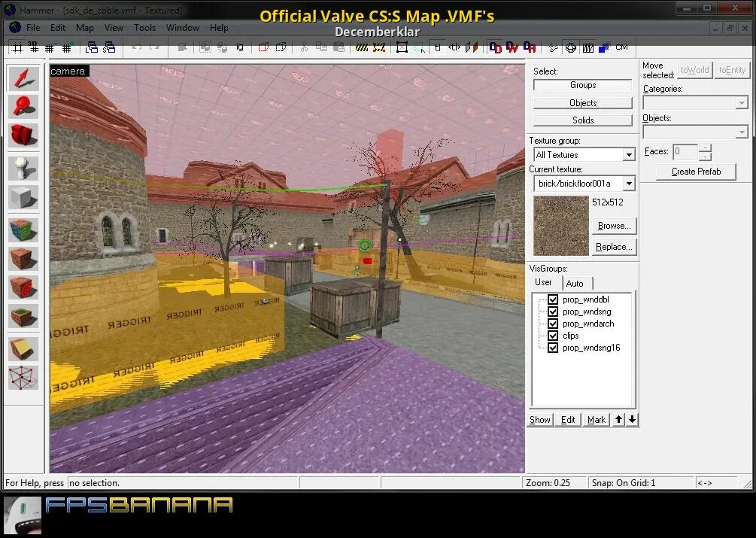Image resolution: width=756 pixels, height=538 pixels.
Task: Choose the lightbulb Entity tool
Action: 23,169
